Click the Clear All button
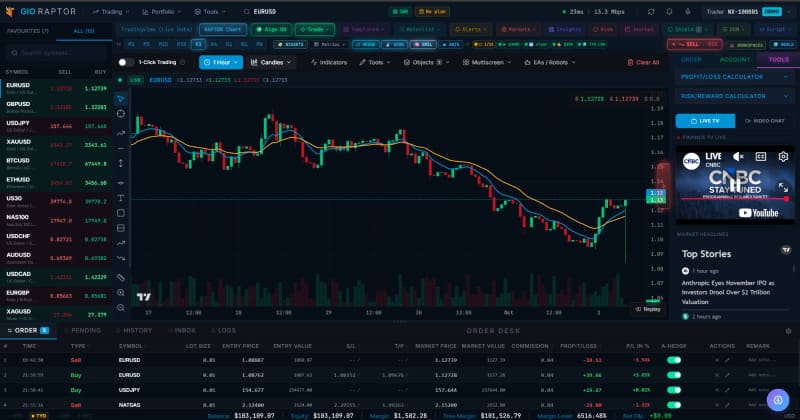The width and height of the screenshot is (800, 420). click(x=643, y=62)
